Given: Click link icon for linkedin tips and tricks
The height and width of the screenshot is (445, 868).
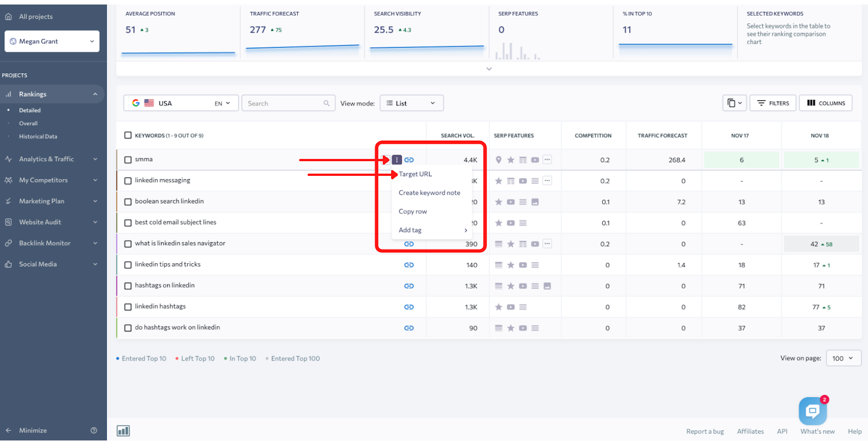Looking at the screenshot, I should (409, 265).
